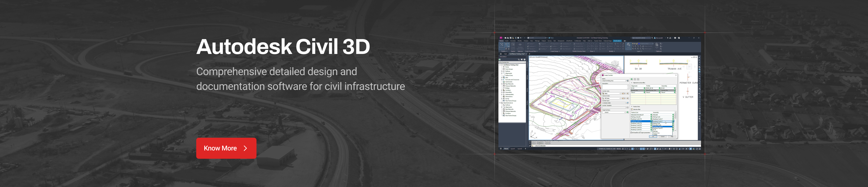Screen dimensions: 868x187
Task: Toggle Set baseline and region parameters checkbox
Action: [x=632, y=132]
